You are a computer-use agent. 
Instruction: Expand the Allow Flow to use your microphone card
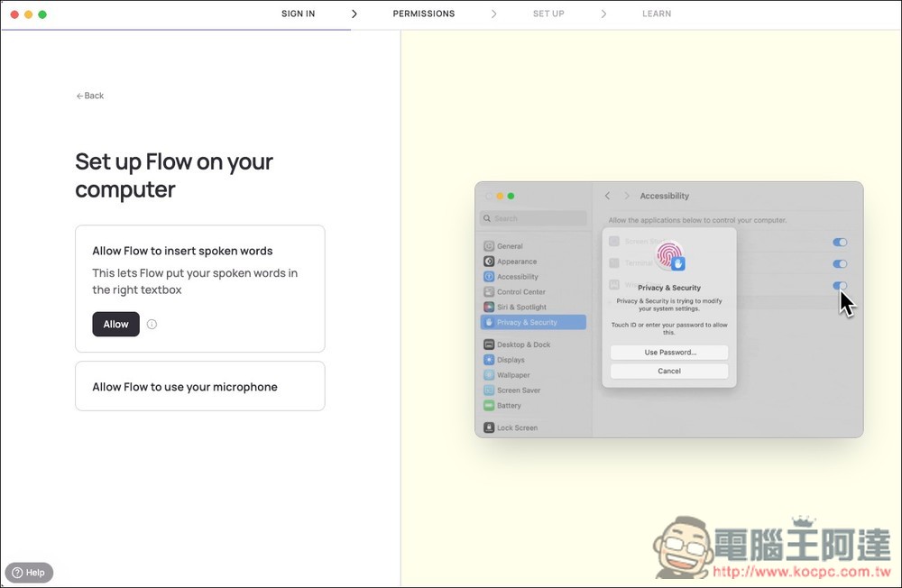click(199, 387)
